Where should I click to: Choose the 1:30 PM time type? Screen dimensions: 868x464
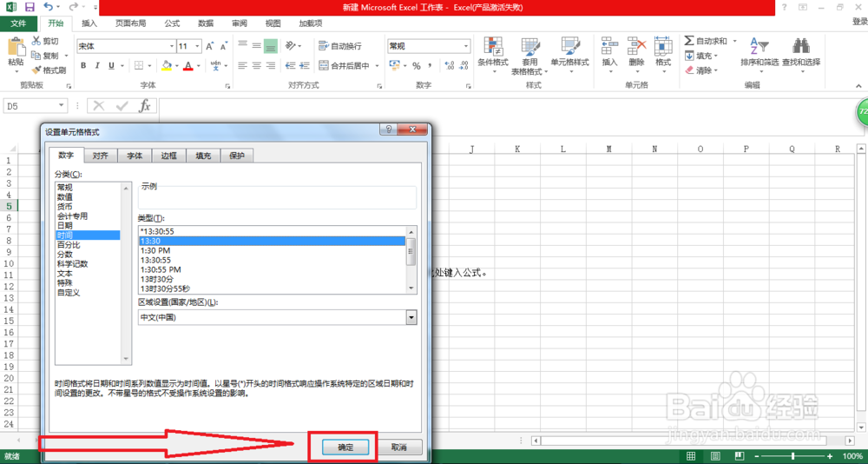(273, 250)
